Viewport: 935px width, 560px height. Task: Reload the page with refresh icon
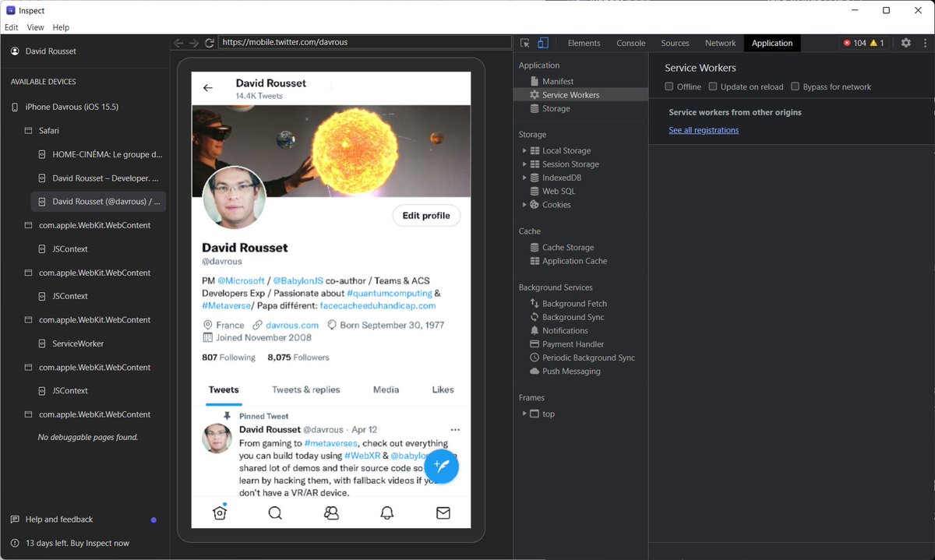(x=210, y=43)
